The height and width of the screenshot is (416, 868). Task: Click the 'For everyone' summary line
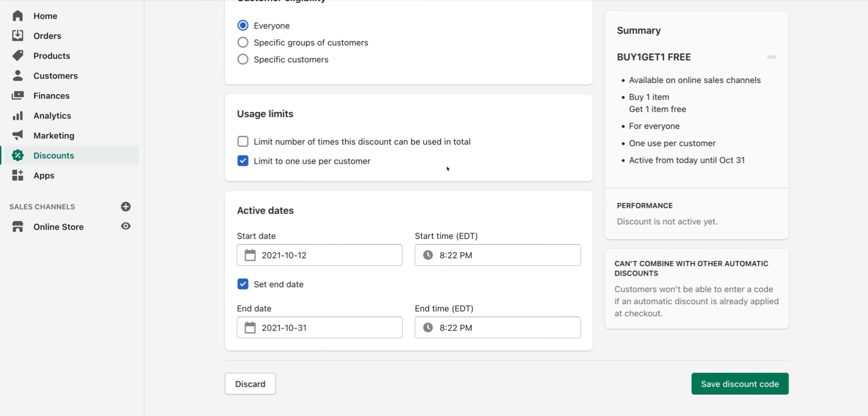point(654,126)
